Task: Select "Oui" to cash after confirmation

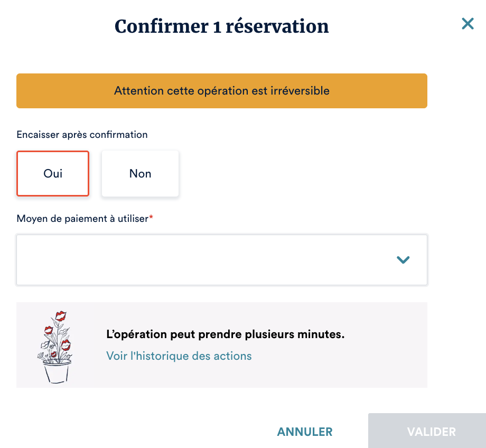Action: (x=53, y=174)
